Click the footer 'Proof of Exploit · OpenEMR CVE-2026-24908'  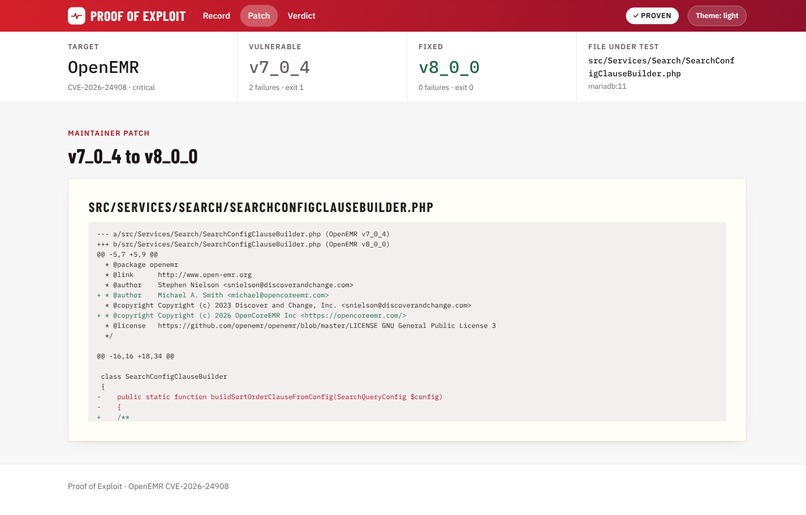[x=148, y=486]
